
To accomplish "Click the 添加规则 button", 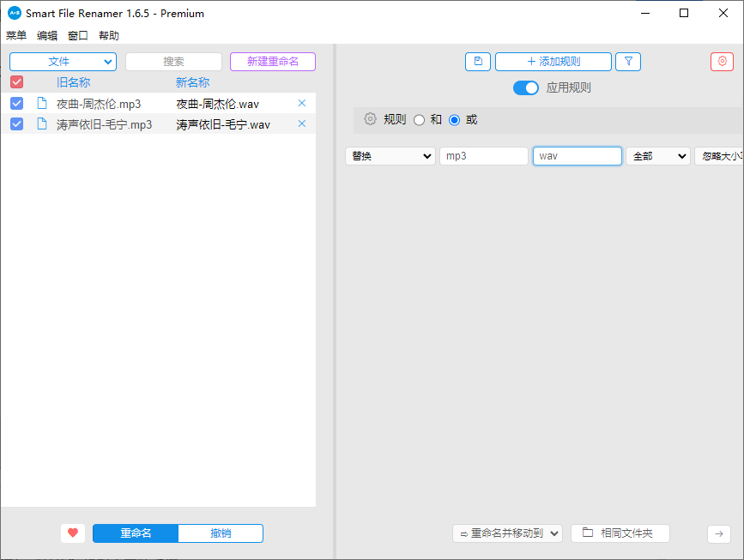I will click(553, 62).
